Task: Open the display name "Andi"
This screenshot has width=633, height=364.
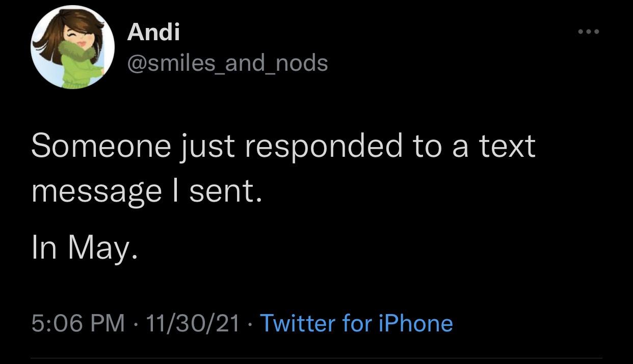Action: pos(153,32)
